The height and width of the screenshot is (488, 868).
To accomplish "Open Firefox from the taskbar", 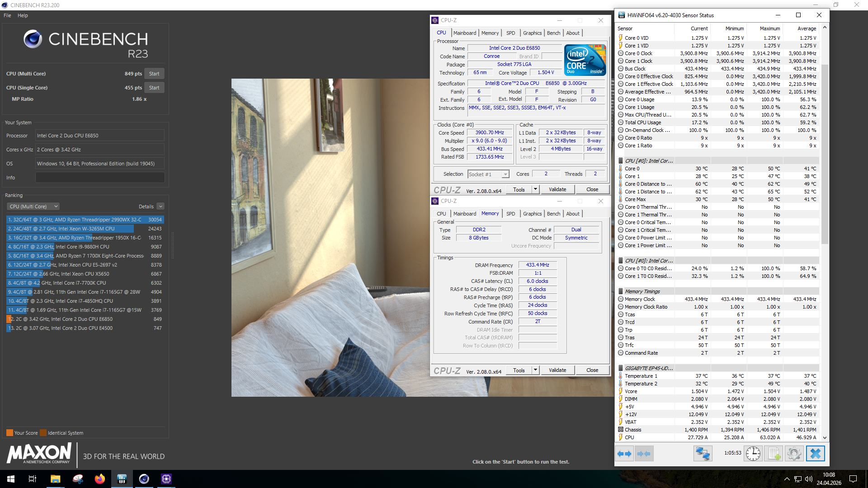I will pos(99,479).
